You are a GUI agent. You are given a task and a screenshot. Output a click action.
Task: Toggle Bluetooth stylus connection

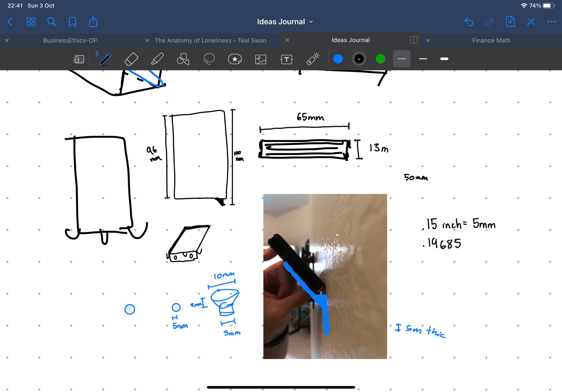(97, 54)
